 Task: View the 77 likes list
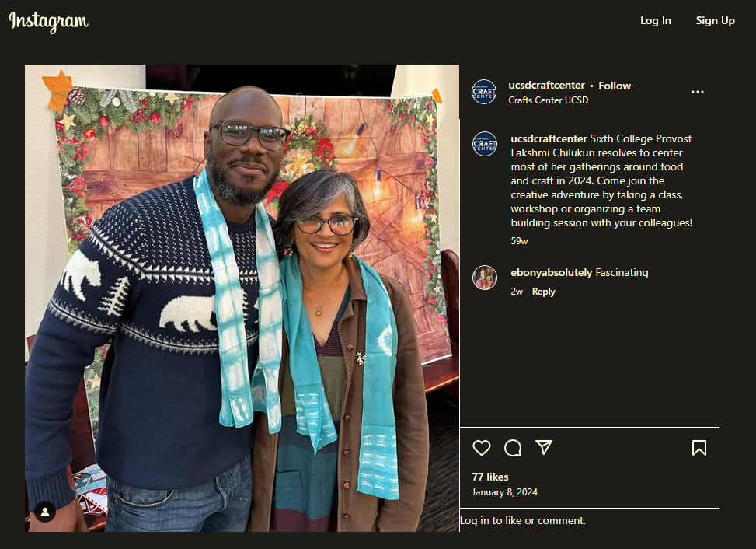(489, 477)
